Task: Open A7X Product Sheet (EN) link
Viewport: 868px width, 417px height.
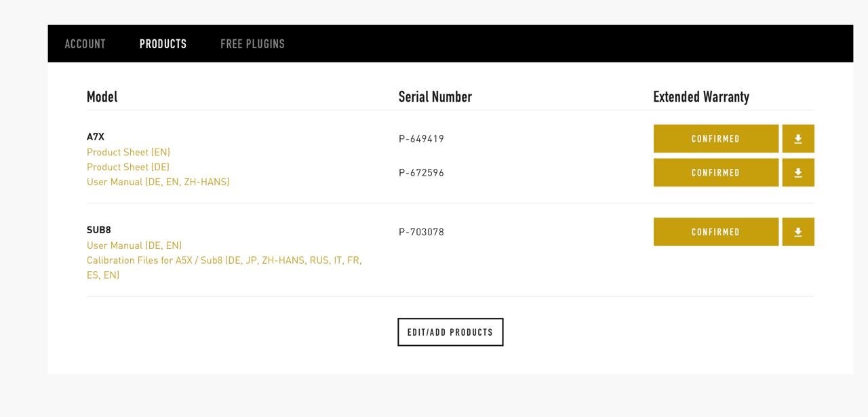Action: coord(128,153)
